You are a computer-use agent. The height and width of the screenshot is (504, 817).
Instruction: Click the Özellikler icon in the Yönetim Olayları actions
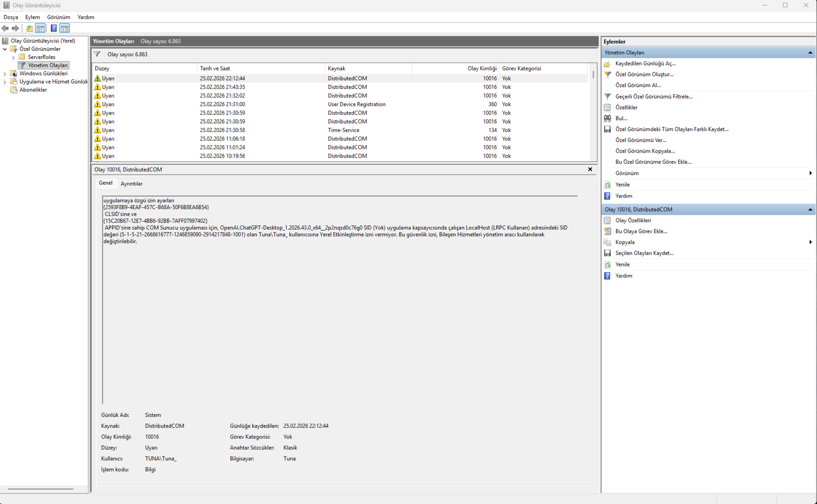tap(608, 107)
